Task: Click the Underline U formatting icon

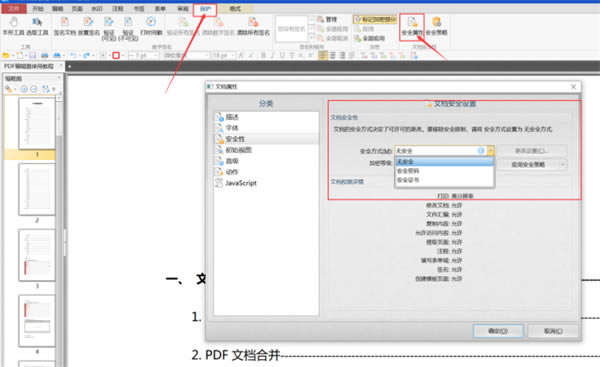Action: pos(282,55)
